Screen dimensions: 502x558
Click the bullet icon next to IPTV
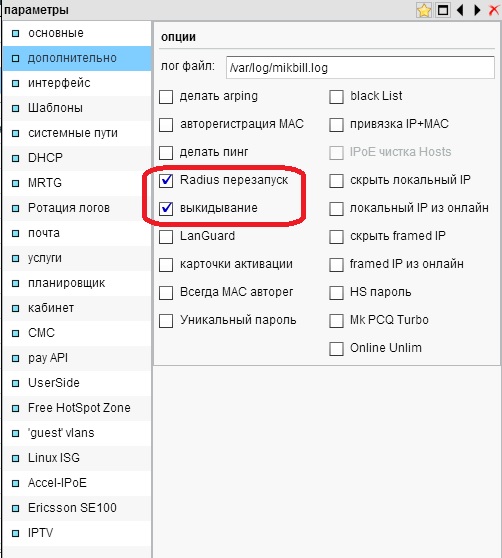coord(15,533)
